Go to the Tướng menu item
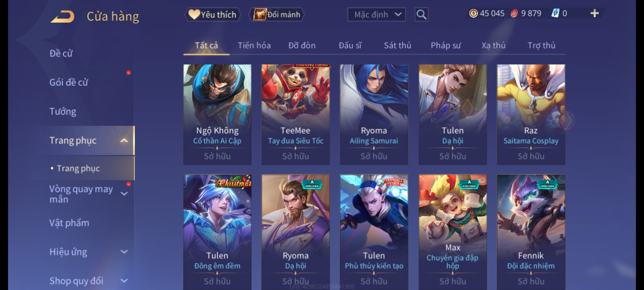 63,111
